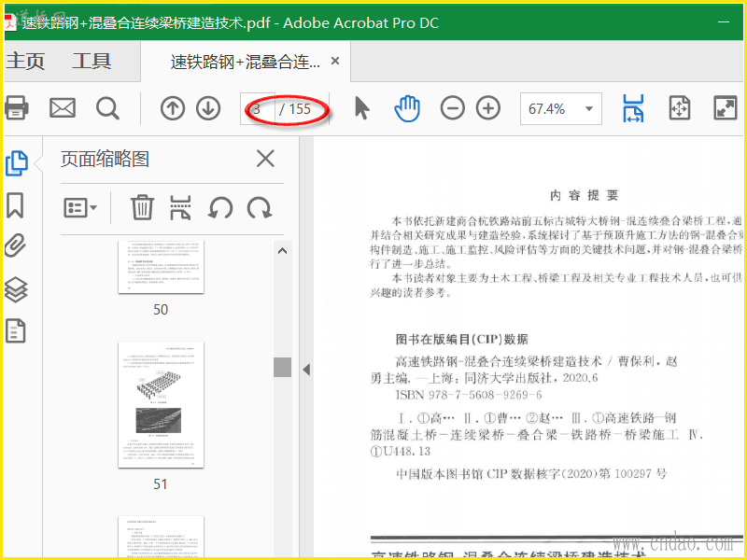Open the attachments paperclip panel
747x560 pixels.
(15, 245)
